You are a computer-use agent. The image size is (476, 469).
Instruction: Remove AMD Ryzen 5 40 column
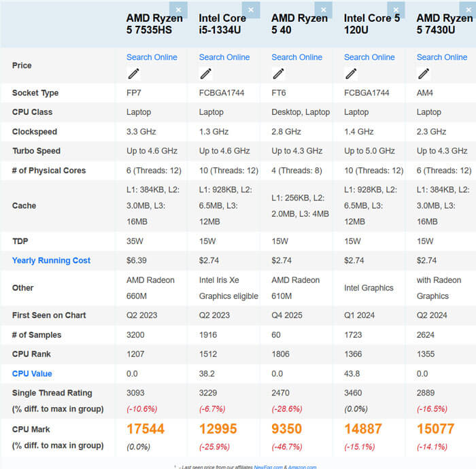324,10
